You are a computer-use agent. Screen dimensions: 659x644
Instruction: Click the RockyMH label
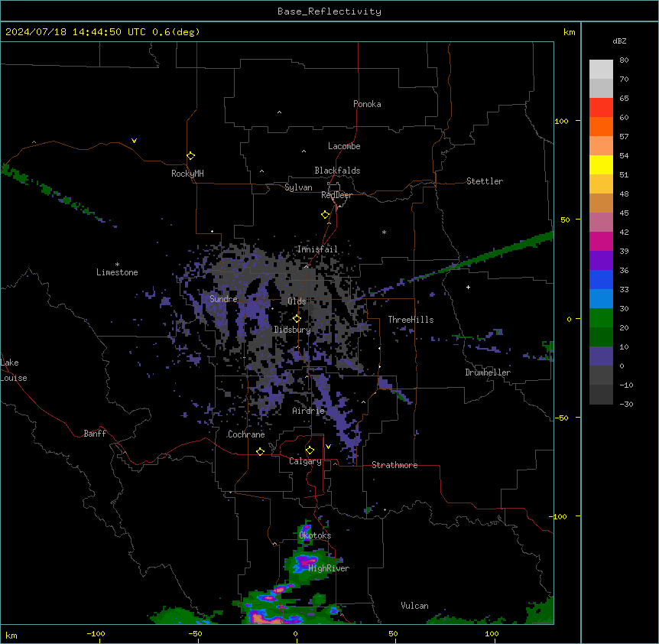pos(187,174)
